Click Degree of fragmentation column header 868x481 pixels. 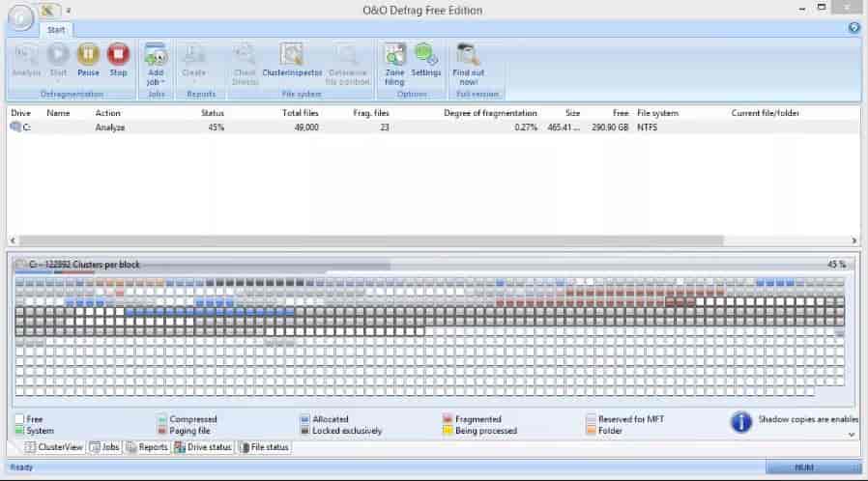tap(490, 113)
